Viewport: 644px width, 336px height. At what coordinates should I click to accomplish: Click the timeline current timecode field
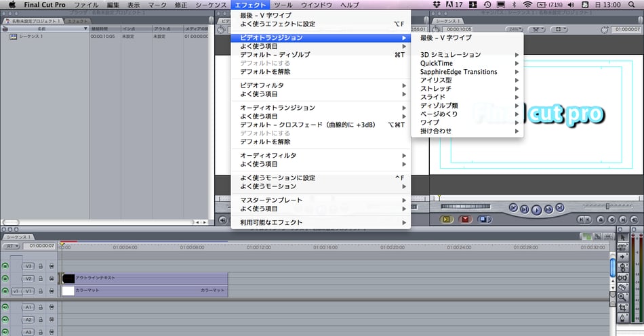(40, 247)
